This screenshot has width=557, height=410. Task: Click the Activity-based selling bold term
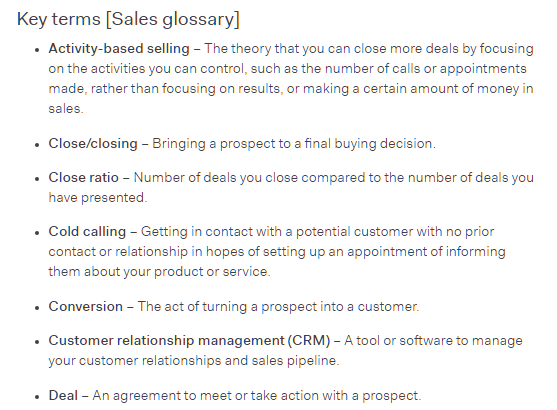tap(119, 48)
